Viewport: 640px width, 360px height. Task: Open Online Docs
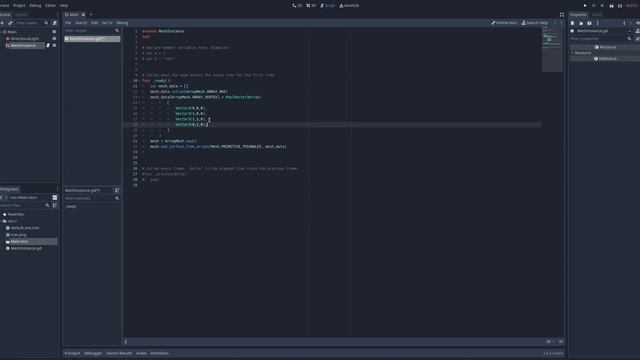tap(504, 23)
